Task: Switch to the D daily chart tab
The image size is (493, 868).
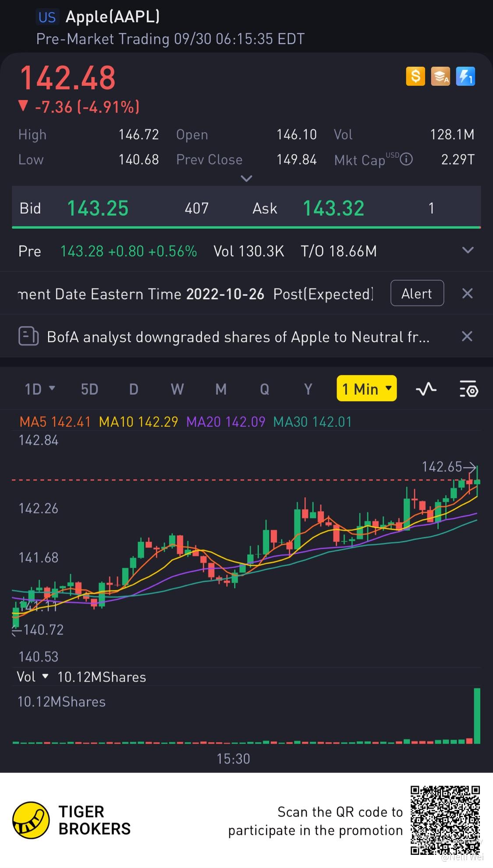Action: [134, 389]
